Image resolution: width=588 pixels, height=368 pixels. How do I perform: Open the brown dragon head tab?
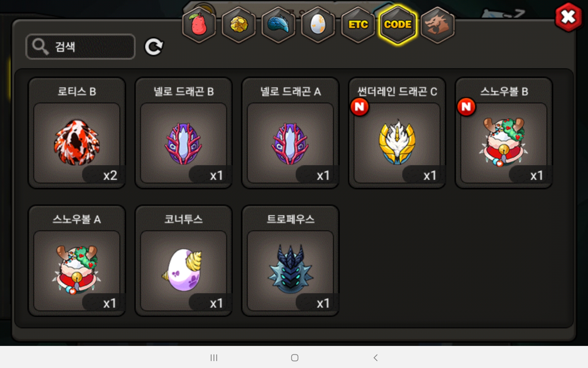coord(438,25)
